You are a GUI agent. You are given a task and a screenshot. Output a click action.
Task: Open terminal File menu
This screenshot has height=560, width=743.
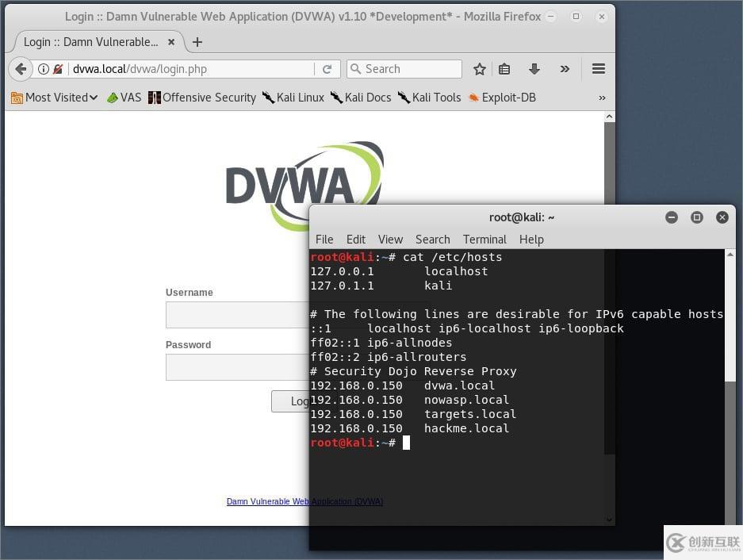pyautogui.click(x=324, y=240)
